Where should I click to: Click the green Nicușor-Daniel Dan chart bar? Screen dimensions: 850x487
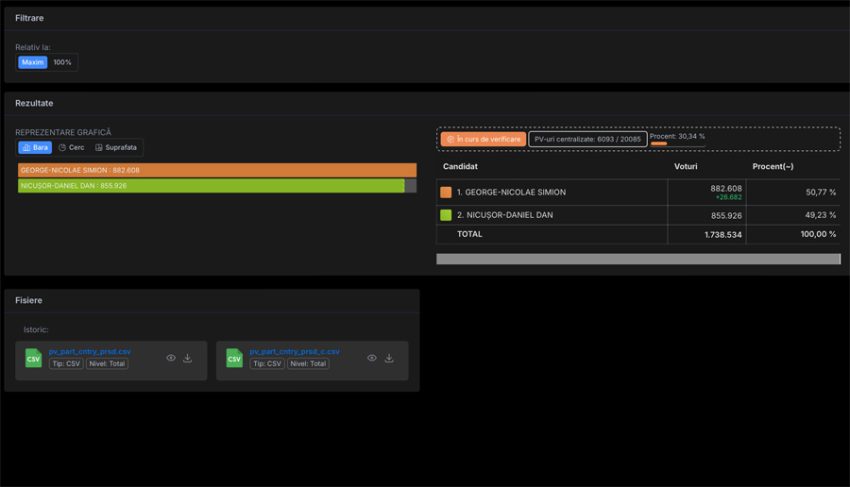[211, 186]
